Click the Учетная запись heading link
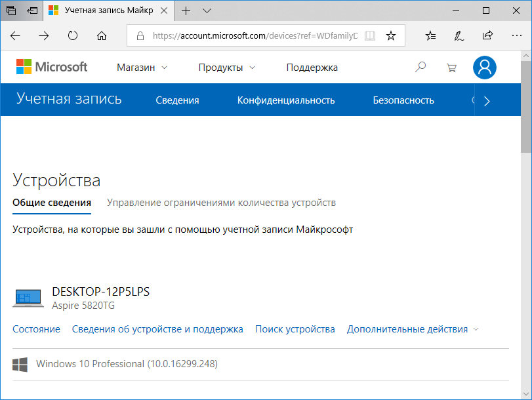 (69, 99)
